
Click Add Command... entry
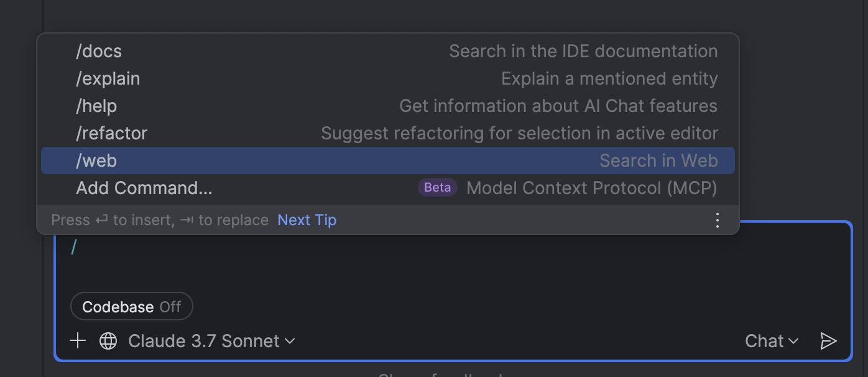144,188
